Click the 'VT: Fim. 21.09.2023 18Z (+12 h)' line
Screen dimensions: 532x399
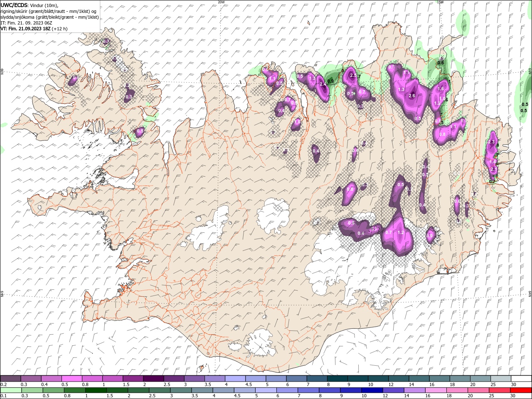click(34, 29)
